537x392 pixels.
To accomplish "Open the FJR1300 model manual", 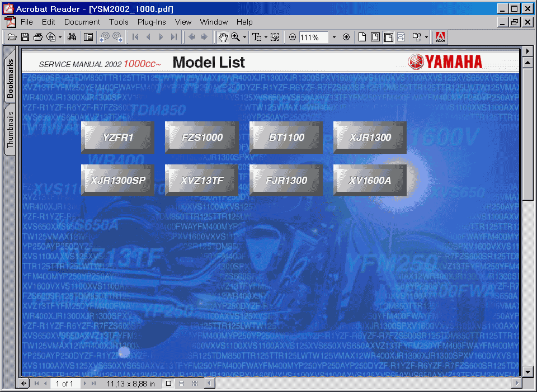I will pos(286,180).
